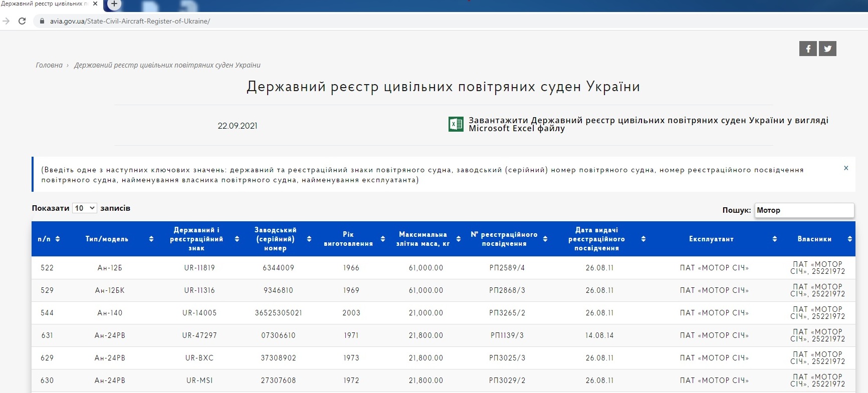868x393 pixels.
Task: Click the browser address bar URL
Action: pos(130,21)
